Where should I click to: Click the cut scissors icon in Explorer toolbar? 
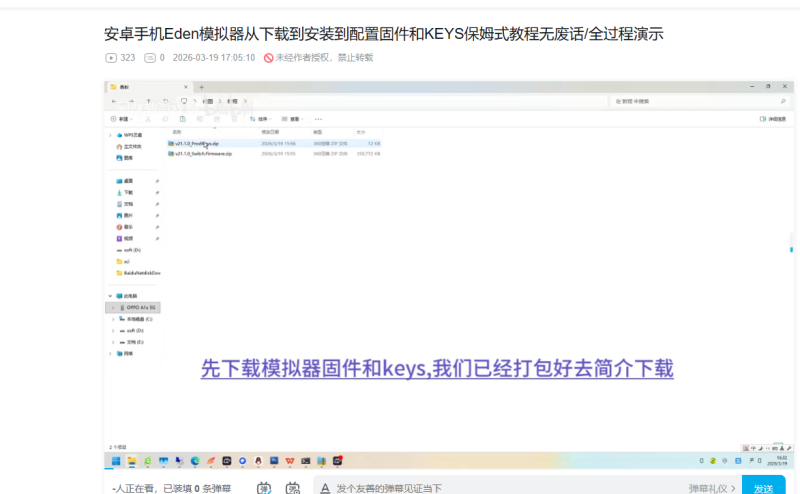pyautogui.click(x=148, y=119)
